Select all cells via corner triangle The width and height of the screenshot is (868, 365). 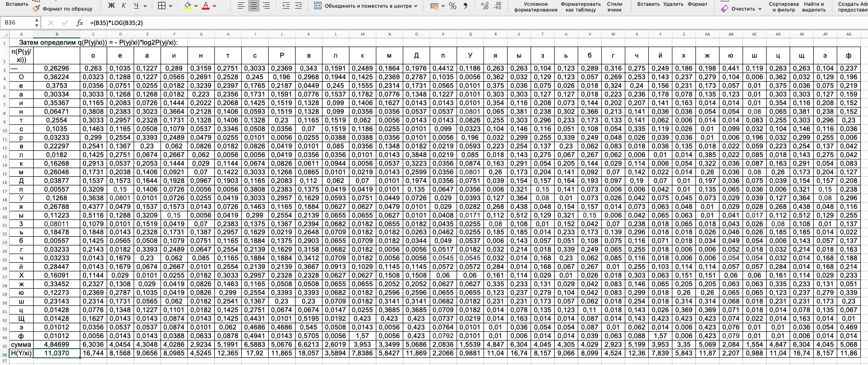(x=4, y=34)
